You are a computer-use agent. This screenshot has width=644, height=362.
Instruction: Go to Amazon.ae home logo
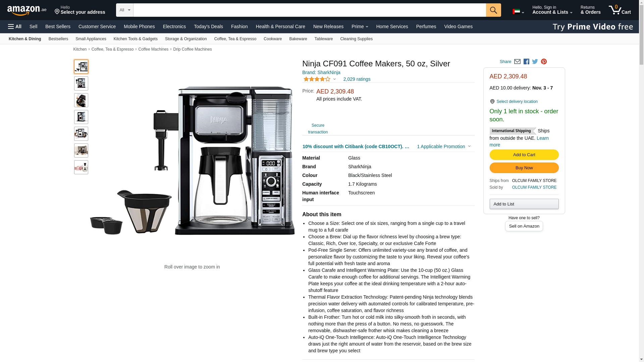pyautogui.click(x=27, y=10)
